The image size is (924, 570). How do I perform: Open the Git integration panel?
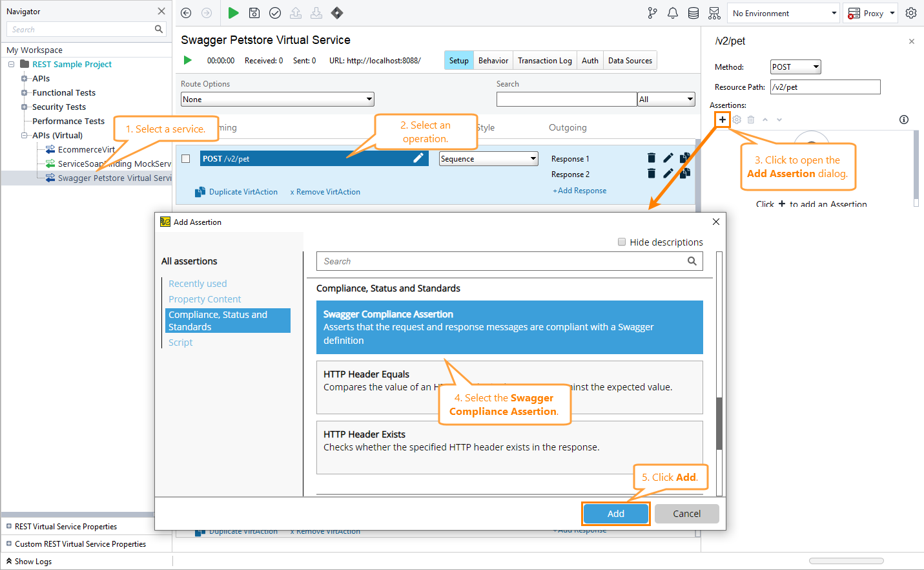point(652,13)
